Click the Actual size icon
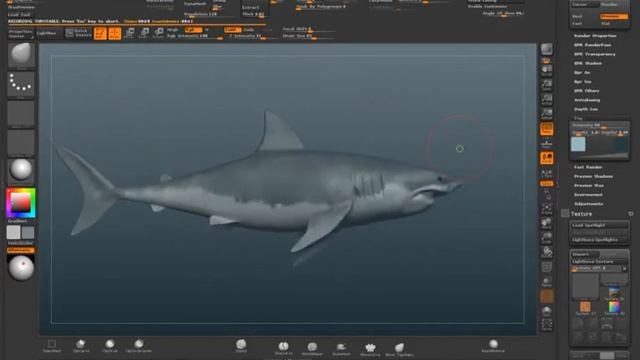Screen dimensions: 640x360 pyautogui.click(x=547, y=99)
